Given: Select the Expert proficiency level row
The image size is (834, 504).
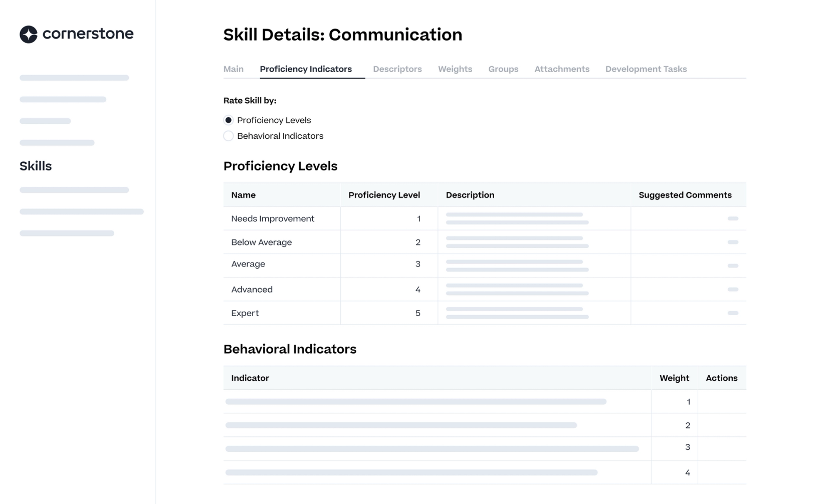Looking at the screenshot, I should (245, 313).
